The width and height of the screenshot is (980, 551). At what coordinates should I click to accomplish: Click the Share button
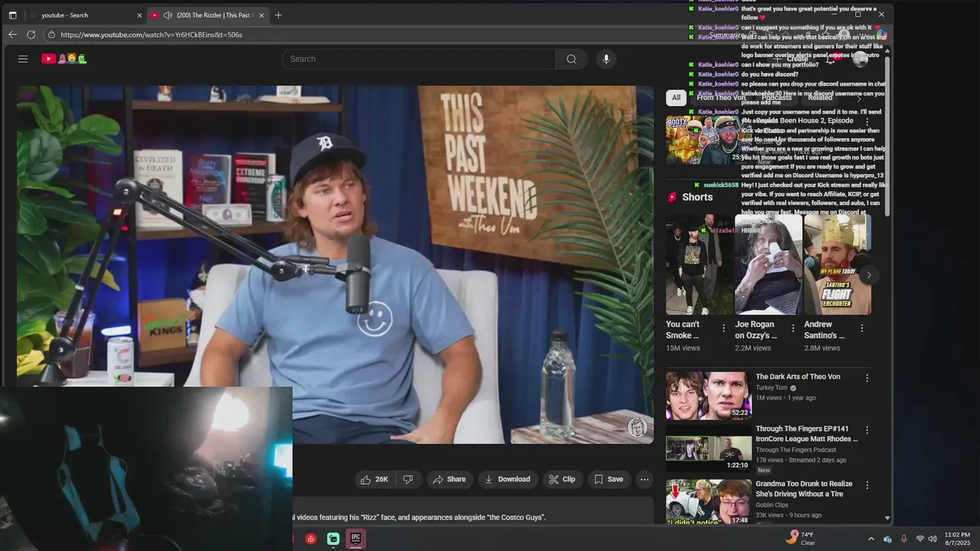(x=449, y=479)
